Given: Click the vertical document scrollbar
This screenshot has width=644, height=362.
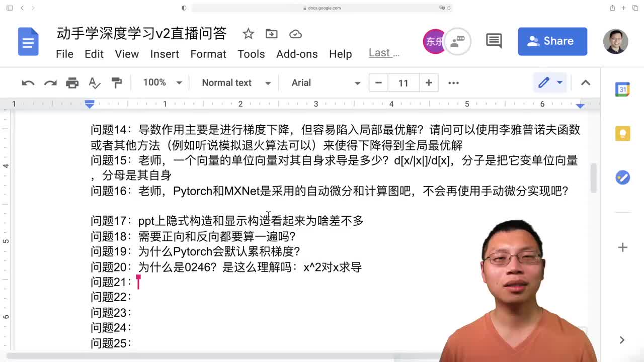Looking at the screenshot, I should pyautogui.click(x=594, y=177).
